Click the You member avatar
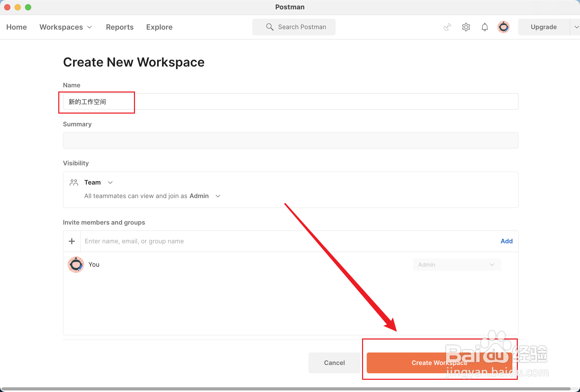580x392 pixels. (76, 265)
